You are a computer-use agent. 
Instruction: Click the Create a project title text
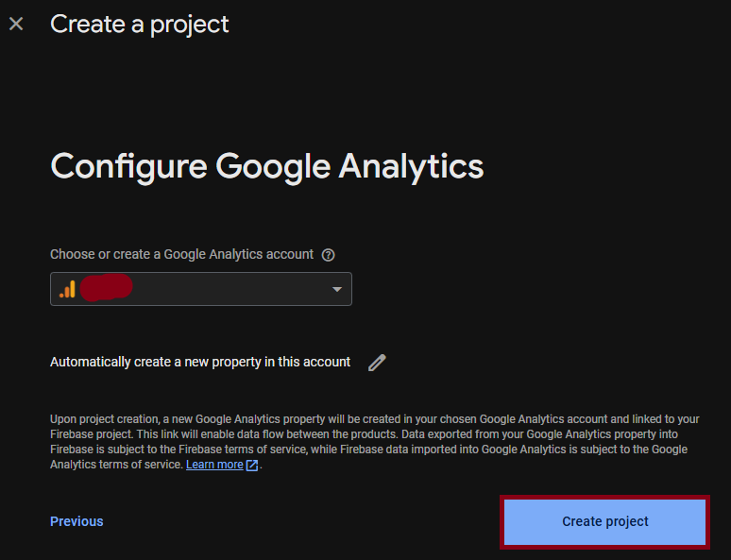[140, 25]
